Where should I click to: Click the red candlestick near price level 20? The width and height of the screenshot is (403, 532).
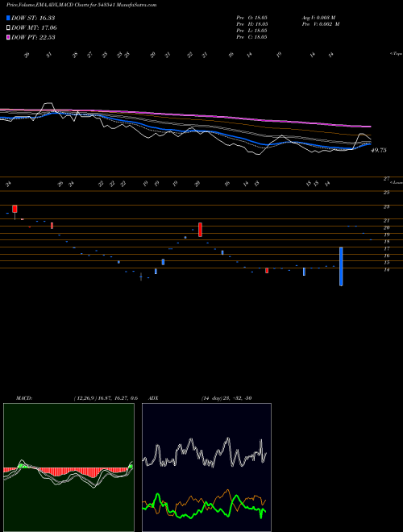[x=201, y=230]
